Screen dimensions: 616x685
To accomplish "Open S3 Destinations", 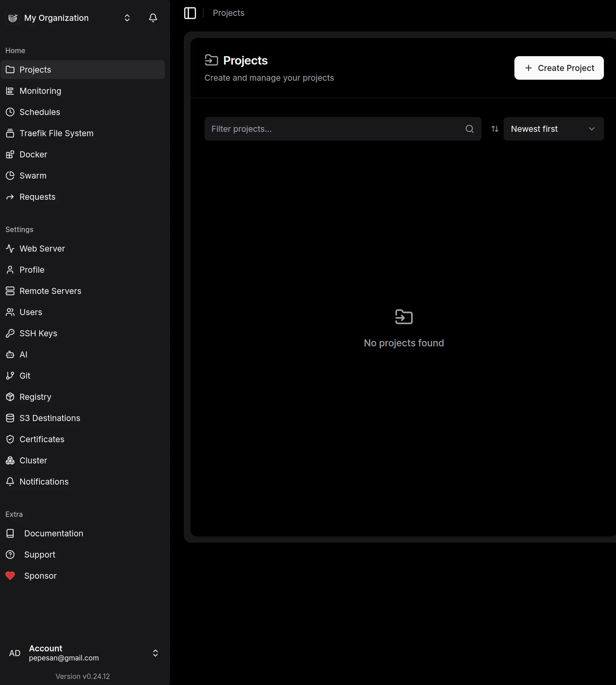I will click(49, 418).
